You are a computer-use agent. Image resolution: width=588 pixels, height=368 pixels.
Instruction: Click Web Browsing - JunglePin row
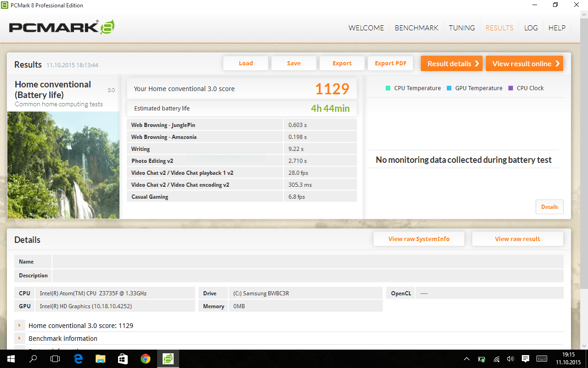click(x=242, y=125)
